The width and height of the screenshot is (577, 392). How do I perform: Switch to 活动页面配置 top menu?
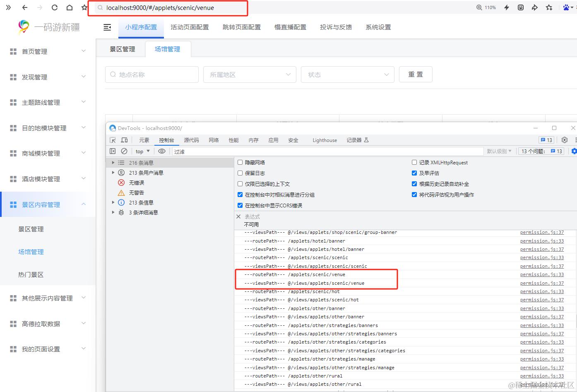click(x=190, y=27)
